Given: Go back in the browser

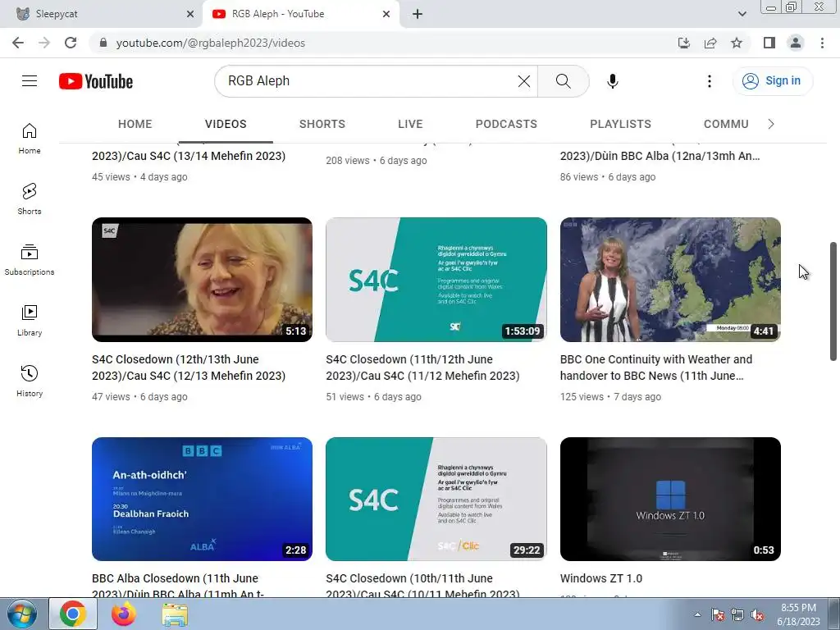Looking at the screenshot, I should [x=18, y=43].
